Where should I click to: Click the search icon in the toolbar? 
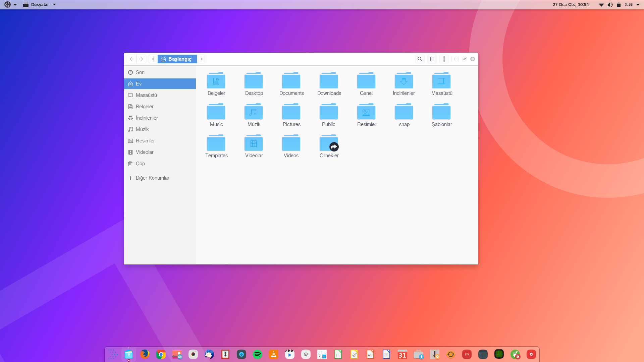[420, 59]
